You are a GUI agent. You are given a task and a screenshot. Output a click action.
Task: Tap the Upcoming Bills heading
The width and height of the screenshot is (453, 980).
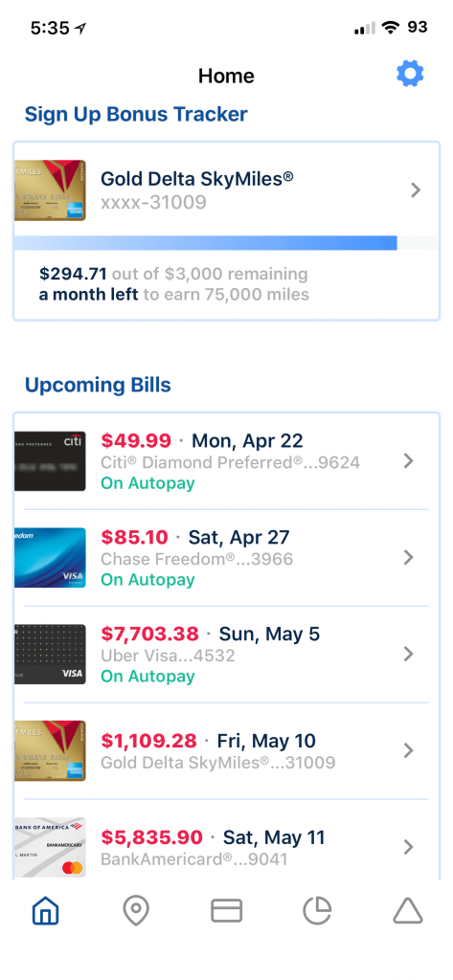coord(98,385)
